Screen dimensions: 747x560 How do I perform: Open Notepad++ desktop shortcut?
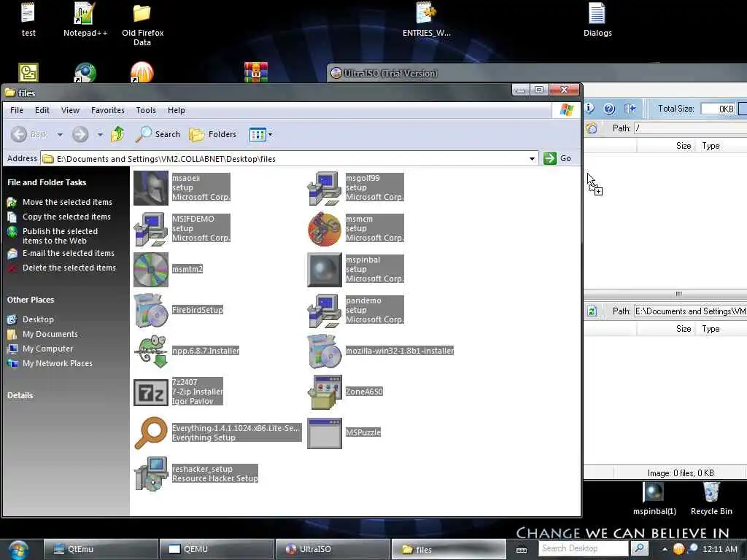[x=85, y=20]
